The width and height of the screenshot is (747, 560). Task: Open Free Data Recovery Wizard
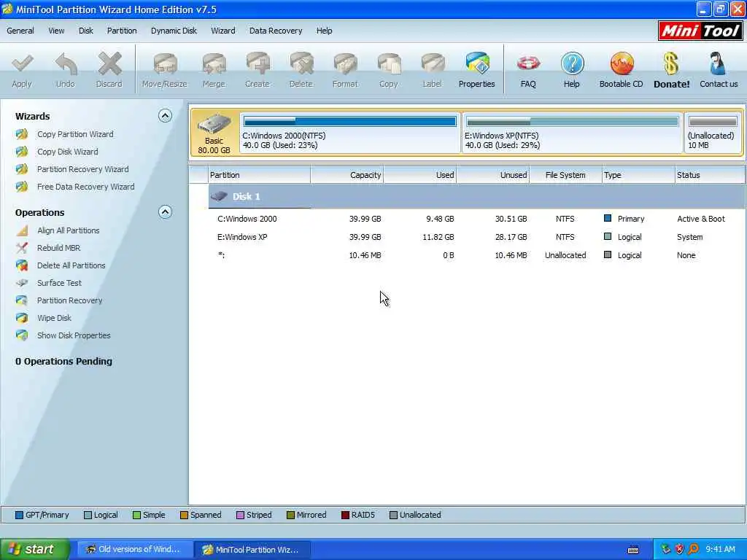click(x=86, y=187)
